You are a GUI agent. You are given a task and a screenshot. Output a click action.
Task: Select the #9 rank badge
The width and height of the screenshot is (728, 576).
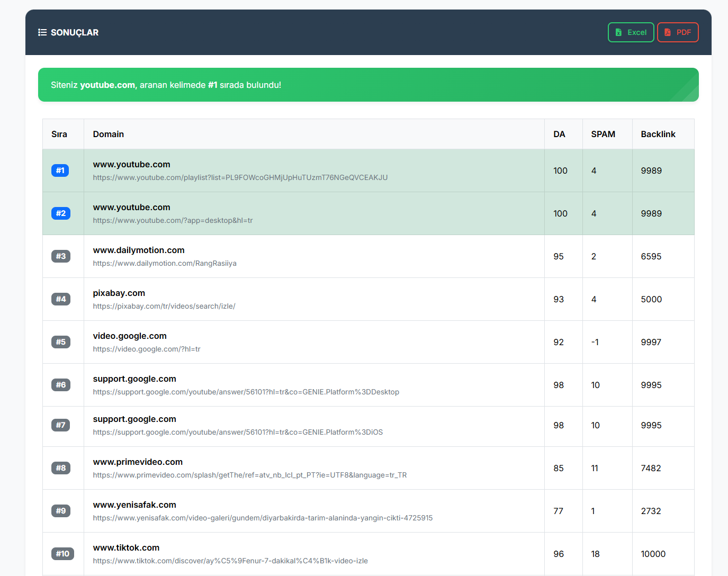coord(61,511)
